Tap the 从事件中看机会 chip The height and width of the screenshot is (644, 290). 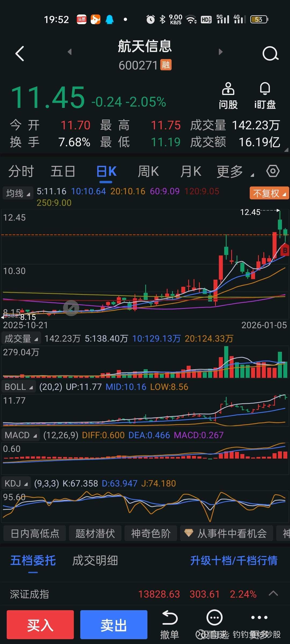pos(227,533)
